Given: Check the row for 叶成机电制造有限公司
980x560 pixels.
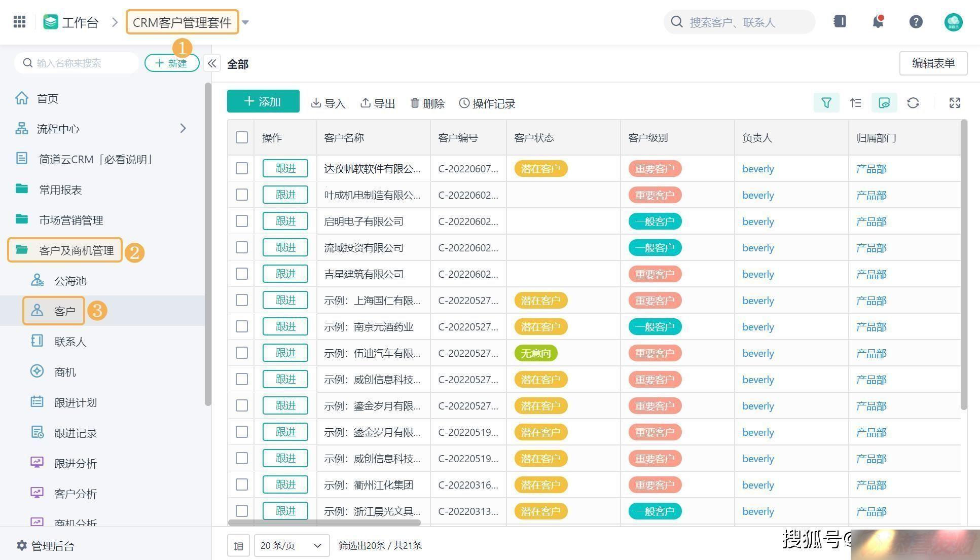Looking at the screenshot, I should [242, 195].
